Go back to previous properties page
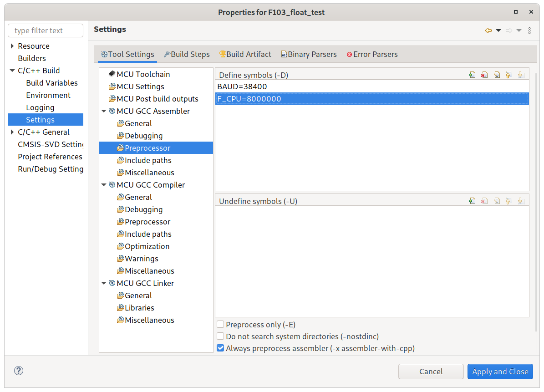 pos(488,31)
